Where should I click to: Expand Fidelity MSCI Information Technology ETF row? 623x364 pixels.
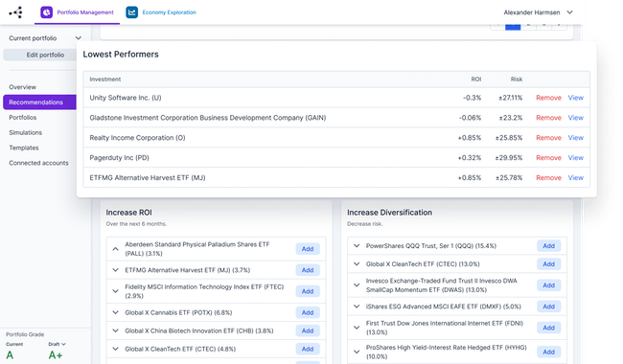115,291
